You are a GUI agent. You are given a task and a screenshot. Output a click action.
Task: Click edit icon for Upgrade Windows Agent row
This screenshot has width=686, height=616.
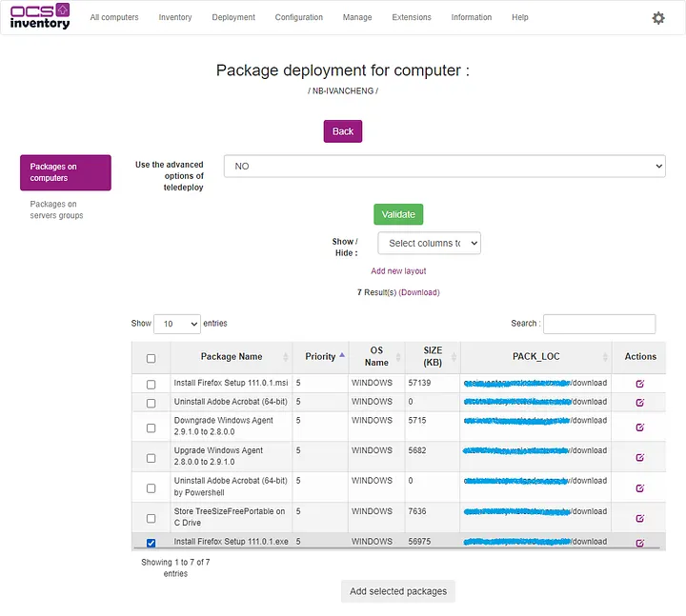(x=639, y=457)
